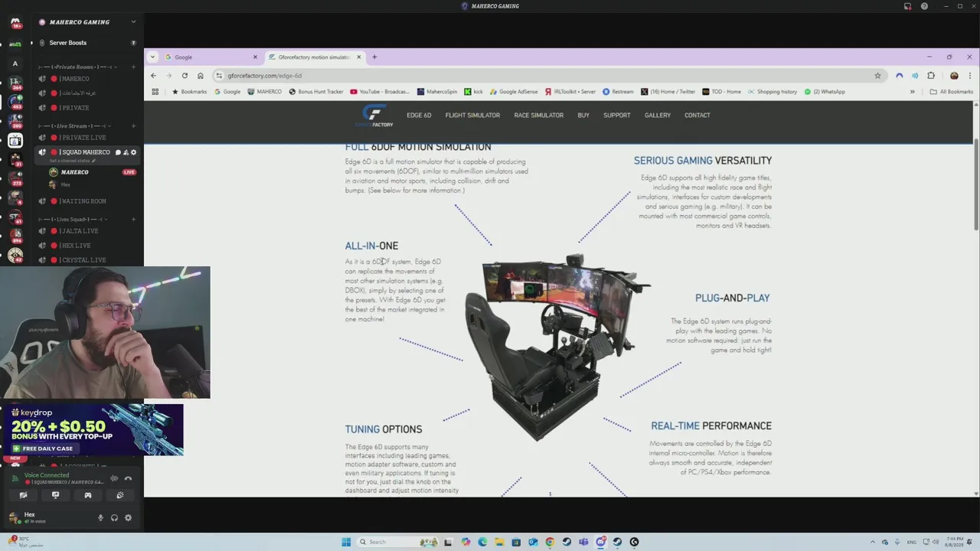
Task: Create channel in Live Stream category
Action: [x=133, y=126]
